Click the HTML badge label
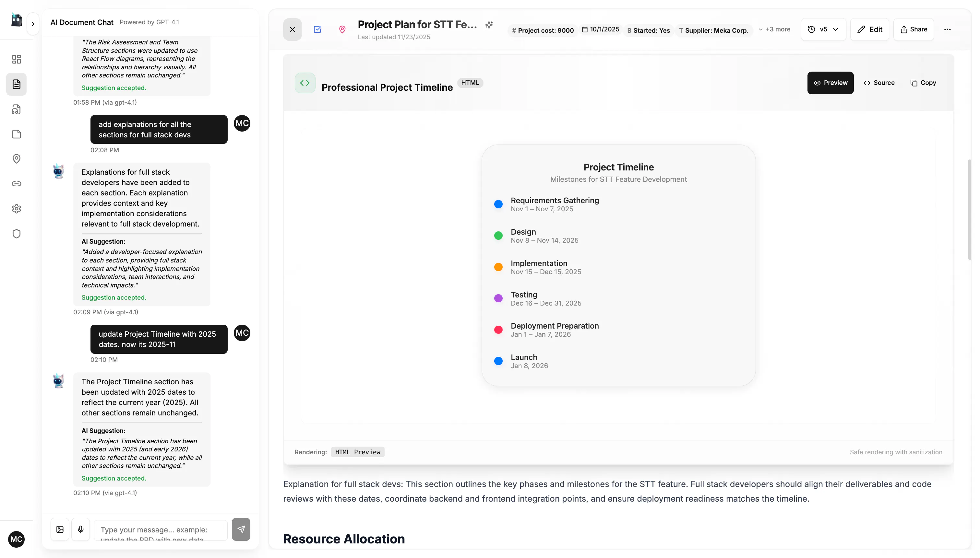Image resolution: width=980 pixels, height=558 pixels. [x=470, y=83]
